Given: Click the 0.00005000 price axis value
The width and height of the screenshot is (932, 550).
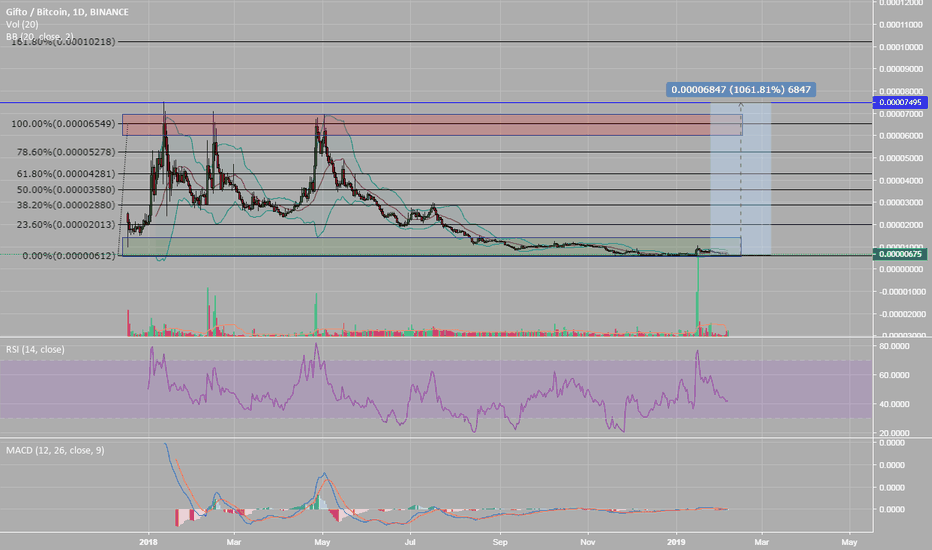Looking at the screenshot, I should coord(900,158).
